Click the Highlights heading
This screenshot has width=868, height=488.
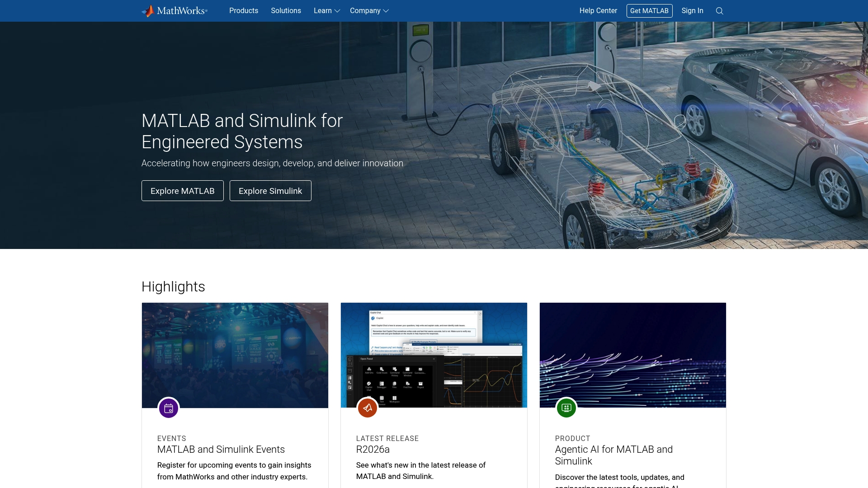click(173, 287)
